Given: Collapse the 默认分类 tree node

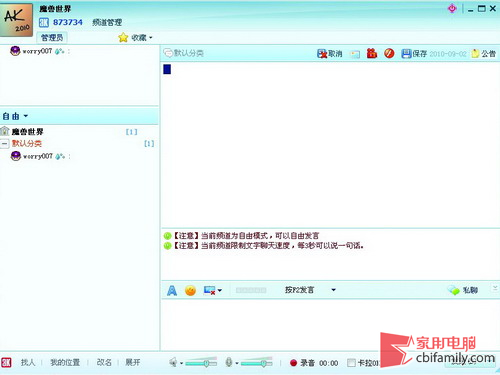Looking at the screenshot, I should (5, 144).
